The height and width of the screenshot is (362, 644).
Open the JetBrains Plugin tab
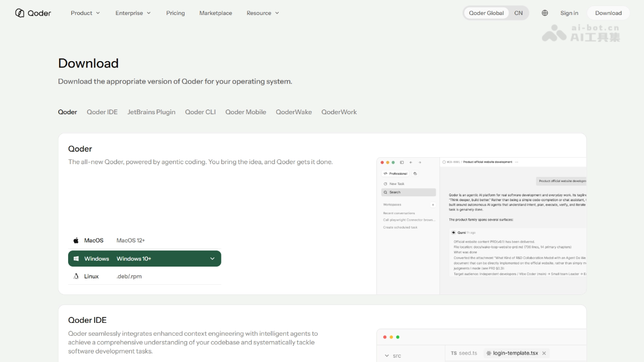151,112
